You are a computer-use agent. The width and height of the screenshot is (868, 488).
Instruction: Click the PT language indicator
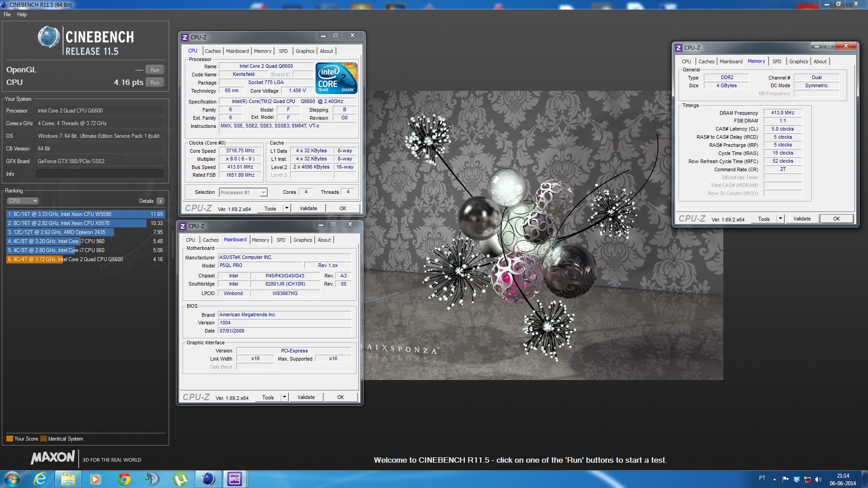762,478
